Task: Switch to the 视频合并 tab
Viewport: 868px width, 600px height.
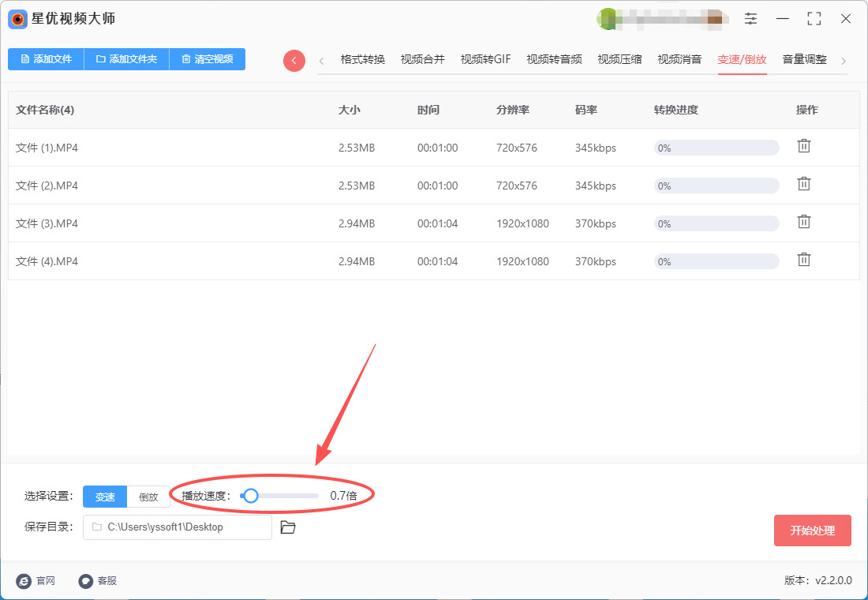Action: 422,59
